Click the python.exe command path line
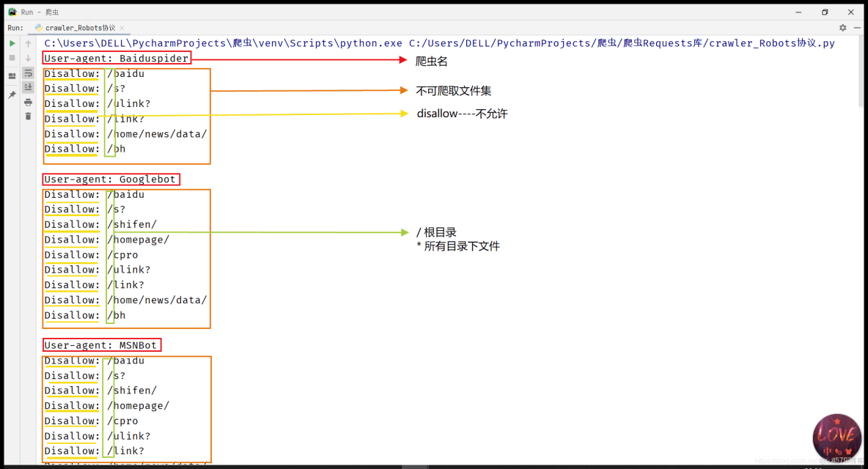868x469 pixels. pos(440,43)
